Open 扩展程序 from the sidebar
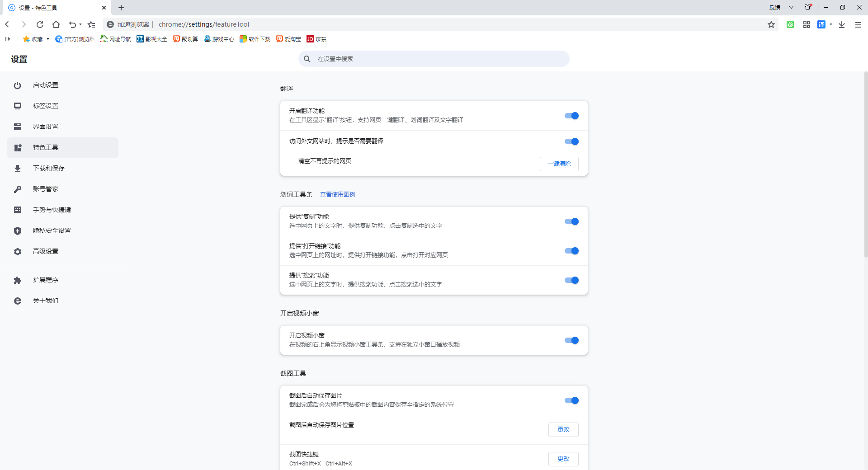Viewport: 868px width, 470px height. coord(45,280)
